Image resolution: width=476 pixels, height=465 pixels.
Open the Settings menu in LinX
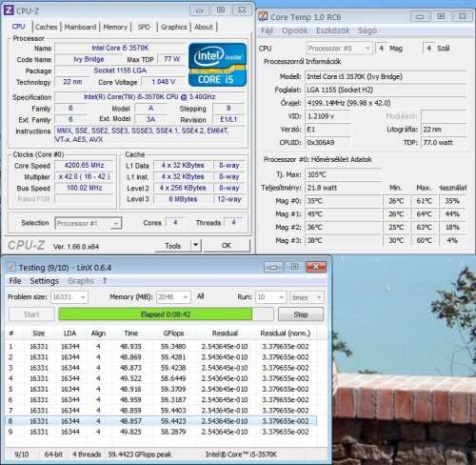pyautogui.click(x=45, y=281)
